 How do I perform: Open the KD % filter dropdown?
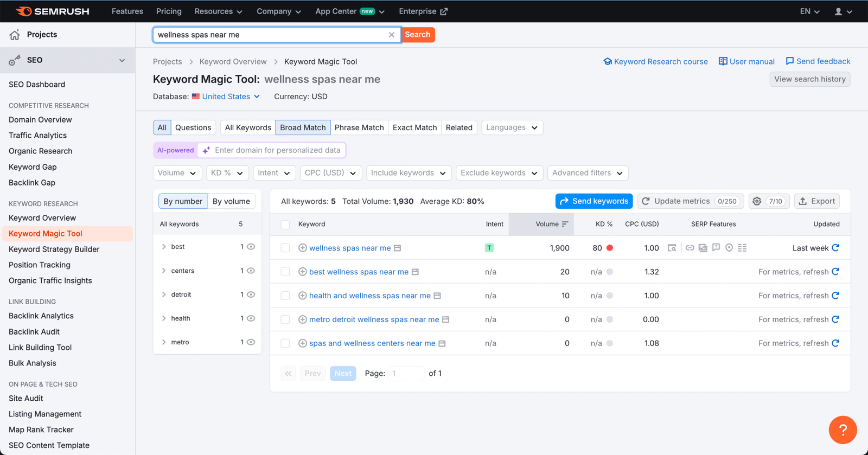(x=227, y=173)
